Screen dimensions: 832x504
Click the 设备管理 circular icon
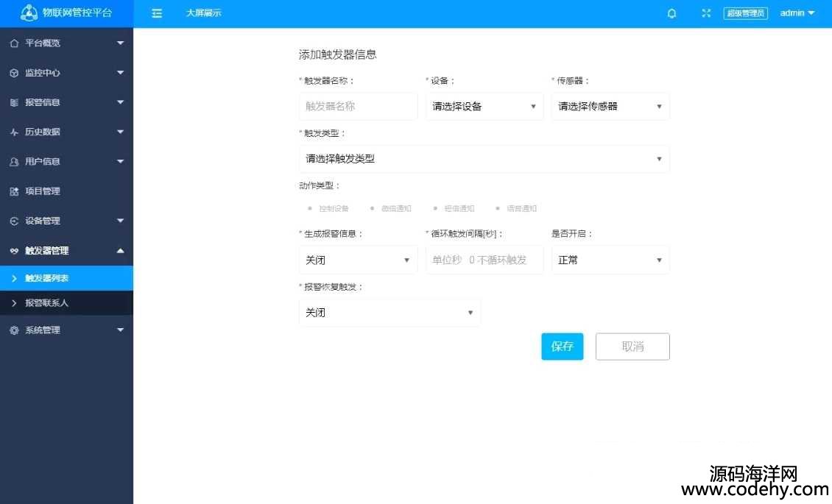click(14, 221)
